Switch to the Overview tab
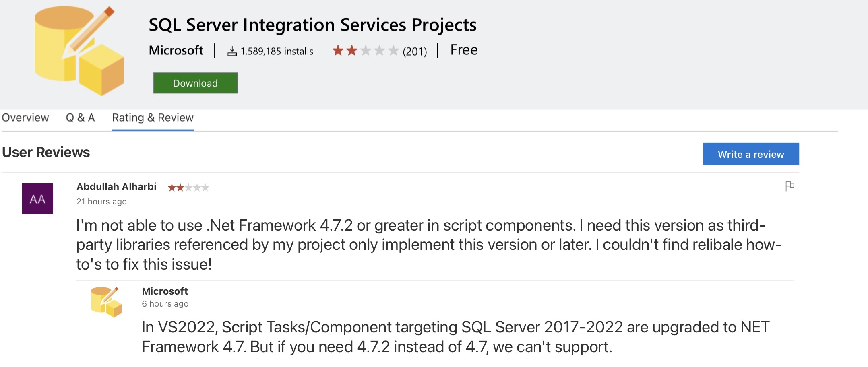This screenshot has height=367, width=868. point(25,118)
